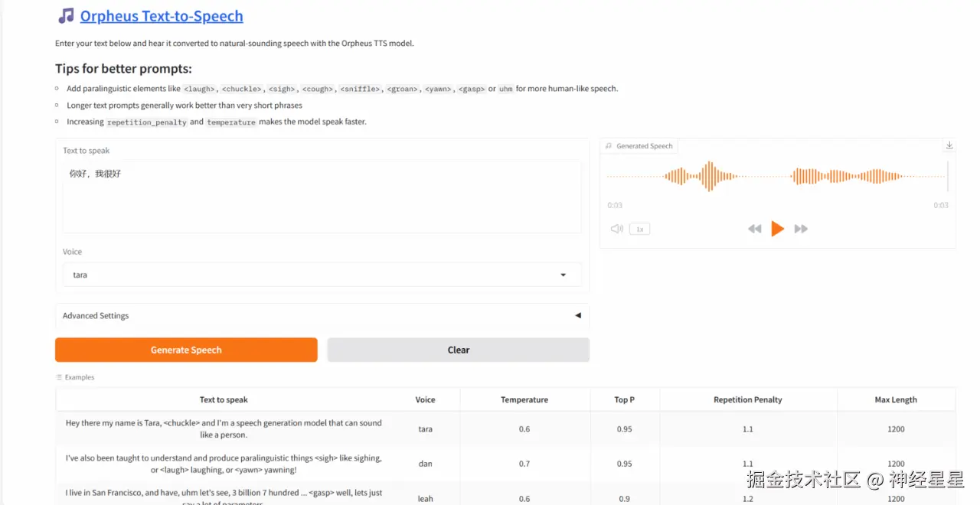Click the Repetition Penalty column header
Screen dimensions: 980x505
748,399
